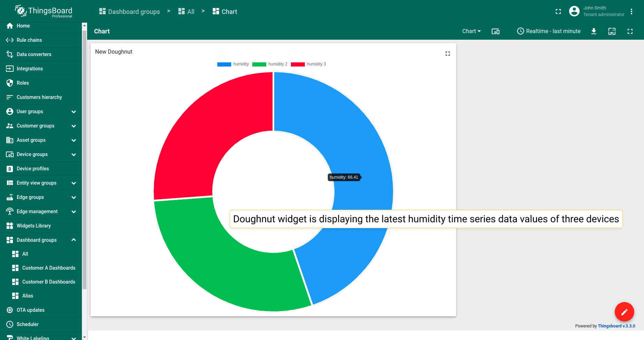Open the three-dot user menu
The image size is (644, 340).
point(631,11)
